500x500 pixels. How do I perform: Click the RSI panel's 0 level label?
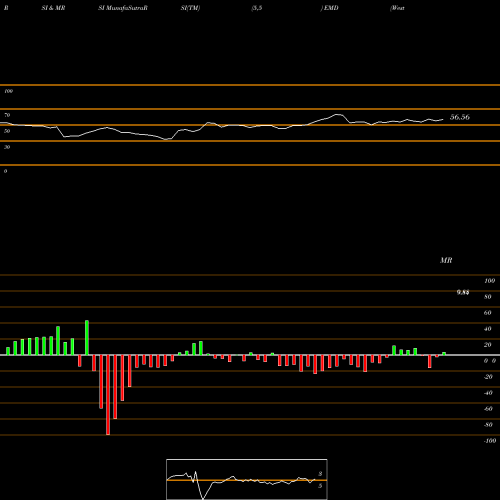pyautogui.click(x=5, y=171)
